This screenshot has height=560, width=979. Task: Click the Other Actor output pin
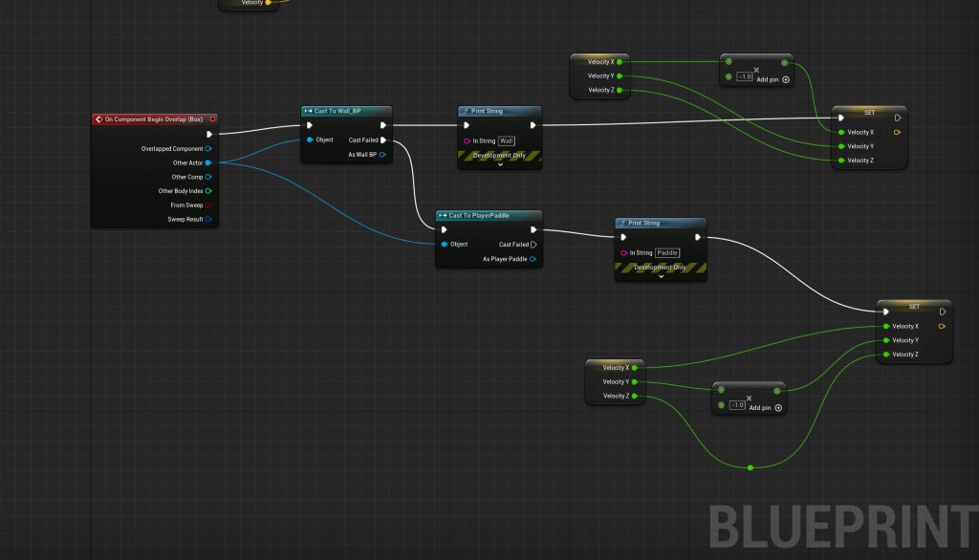coord(208,162)
